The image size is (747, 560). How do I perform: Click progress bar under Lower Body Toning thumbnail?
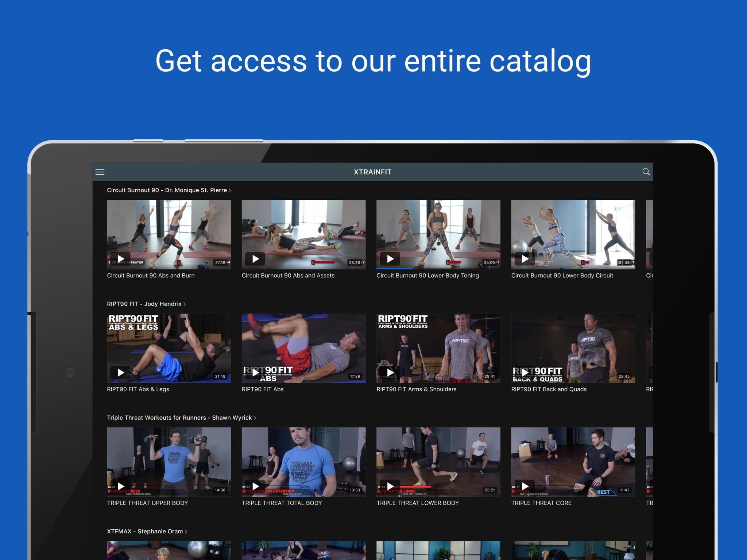click(438, 268)
